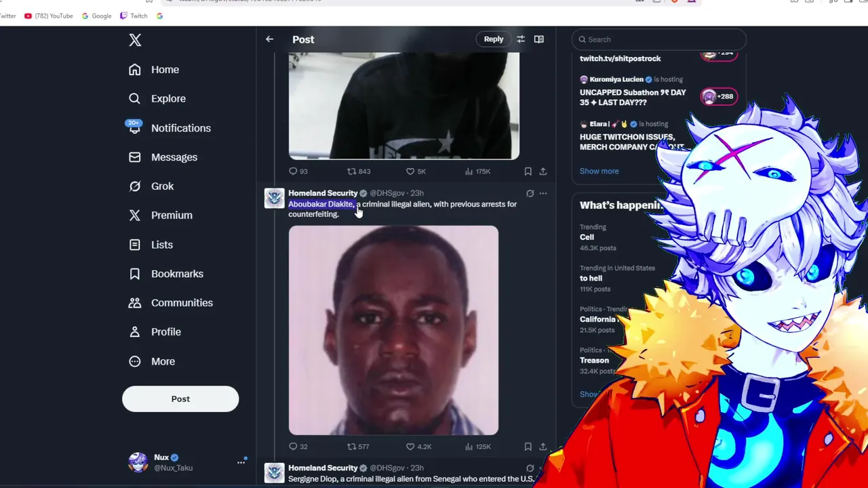Image resolution: width=868 pixels, height=488 pixels.
Task: Open trending topic Treason
Action: (x=594, y=360)
